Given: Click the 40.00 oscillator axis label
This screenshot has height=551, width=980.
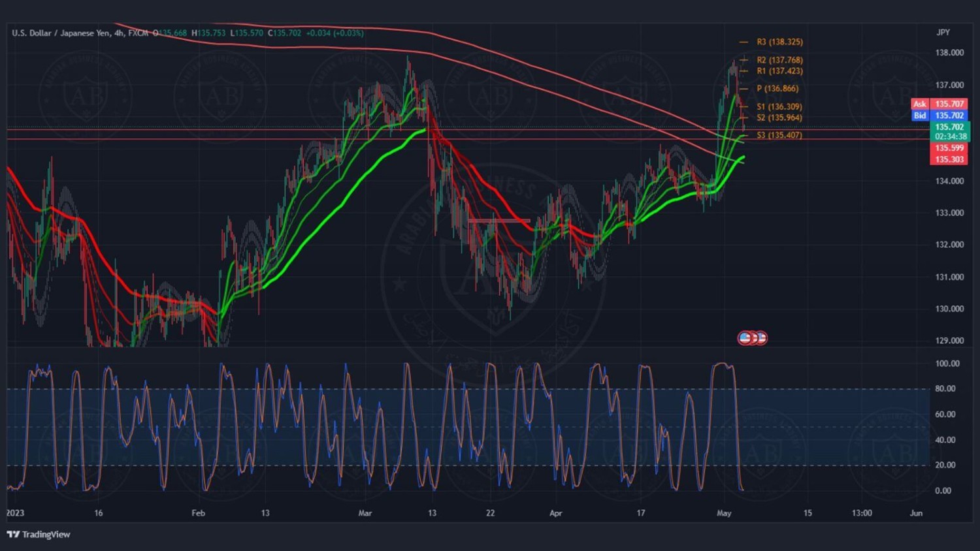Looking at the screenshot, I should [945, 440].
